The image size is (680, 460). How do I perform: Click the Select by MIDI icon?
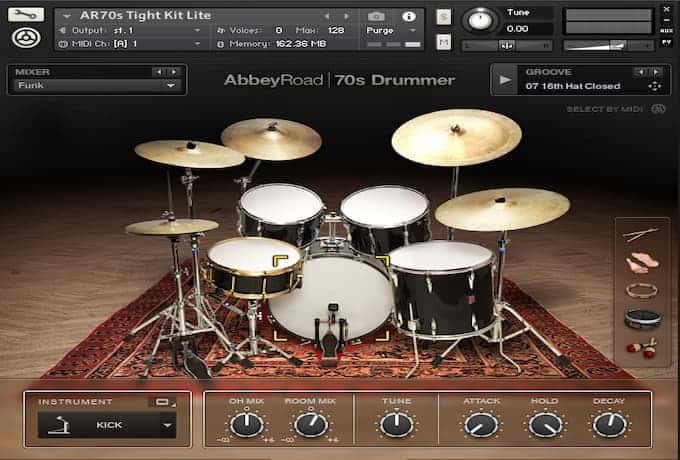tap(658, 109)
